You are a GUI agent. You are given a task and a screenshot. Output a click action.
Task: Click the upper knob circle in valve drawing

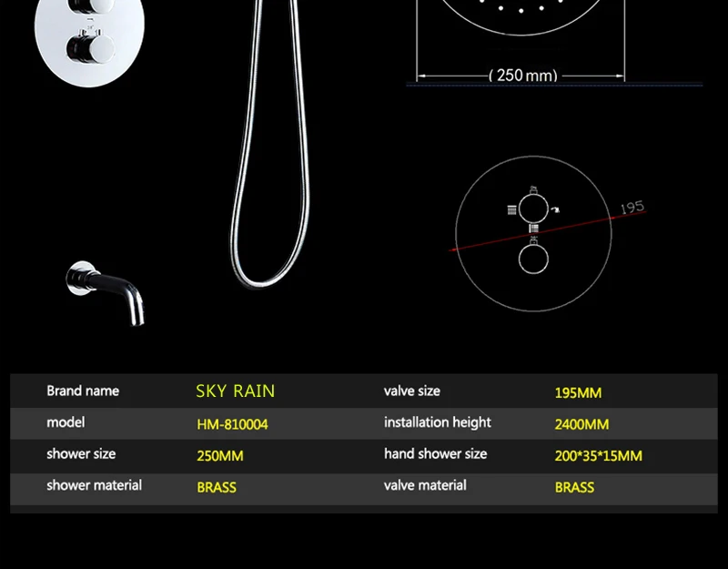tap(533, 208)
